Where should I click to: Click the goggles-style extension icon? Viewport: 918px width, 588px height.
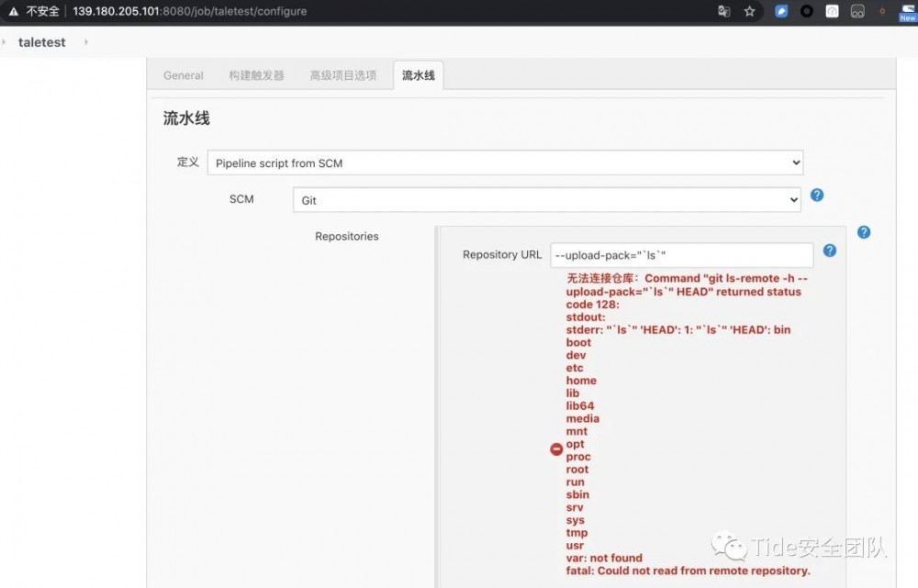pos(856,10)
